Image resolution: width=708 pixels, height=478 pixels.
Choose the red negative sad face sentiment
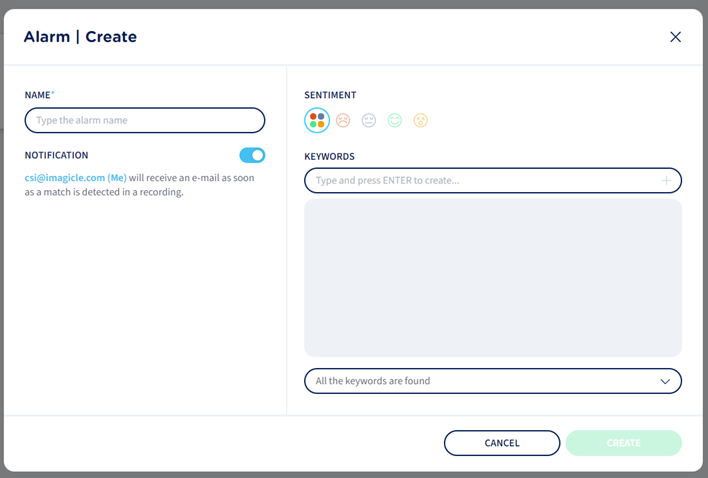pos(343,121)
